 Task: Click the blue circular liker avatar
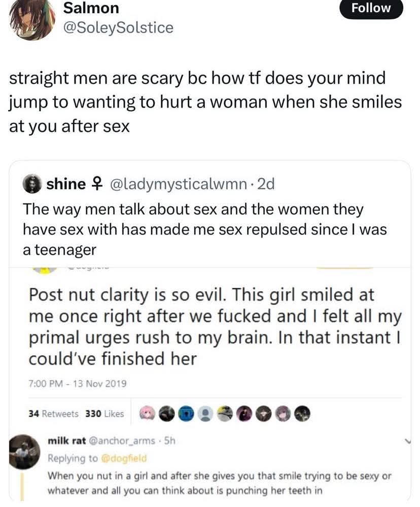(186, 414)
